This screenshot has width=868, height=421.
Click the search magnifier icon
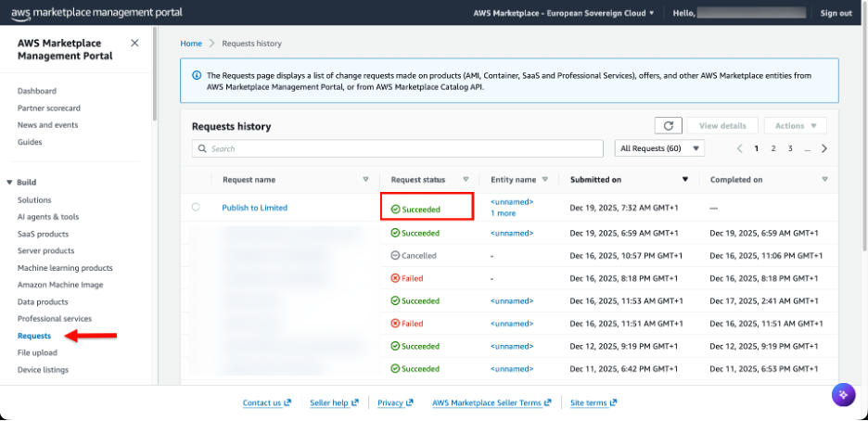(x=202, y=148)
